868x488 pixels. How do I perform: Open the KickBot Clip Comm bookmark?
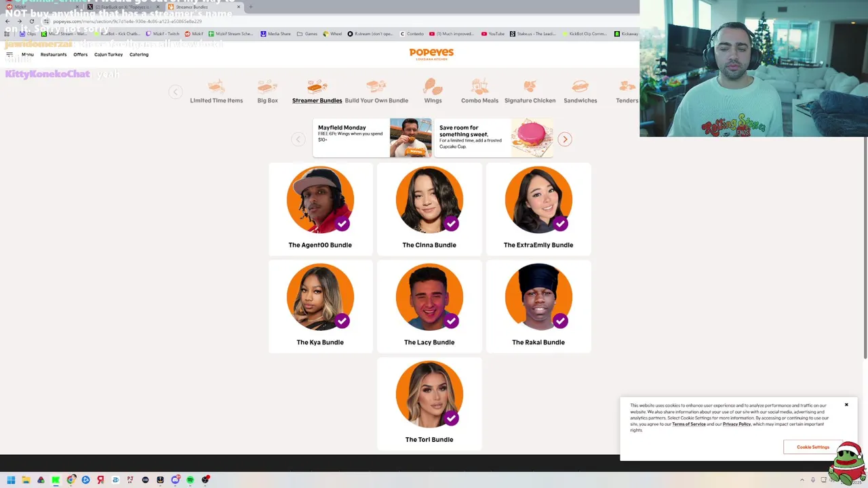(584, 34)
